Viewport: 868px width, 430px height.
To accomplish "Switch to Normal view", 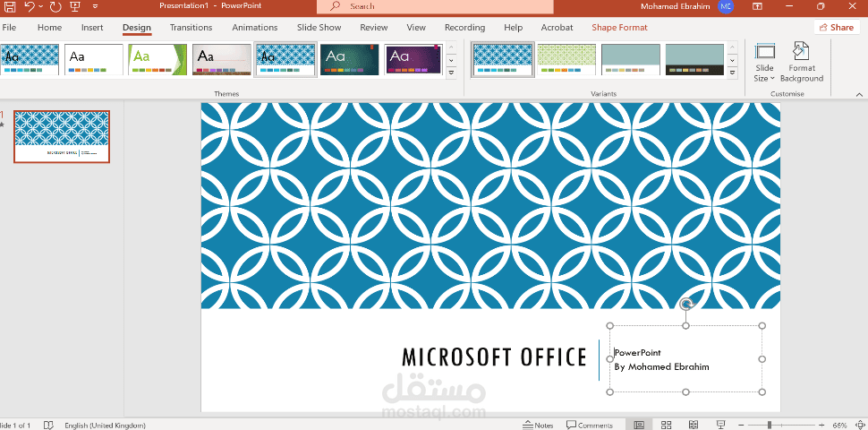I will [x=639, y=425].
